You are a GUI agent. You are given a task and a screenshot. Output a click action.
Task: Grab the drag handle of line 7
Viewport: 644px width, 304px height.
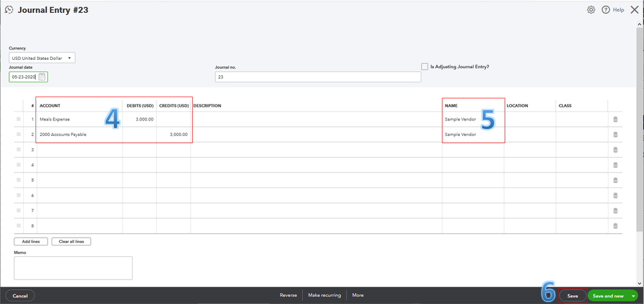[19, 210]
